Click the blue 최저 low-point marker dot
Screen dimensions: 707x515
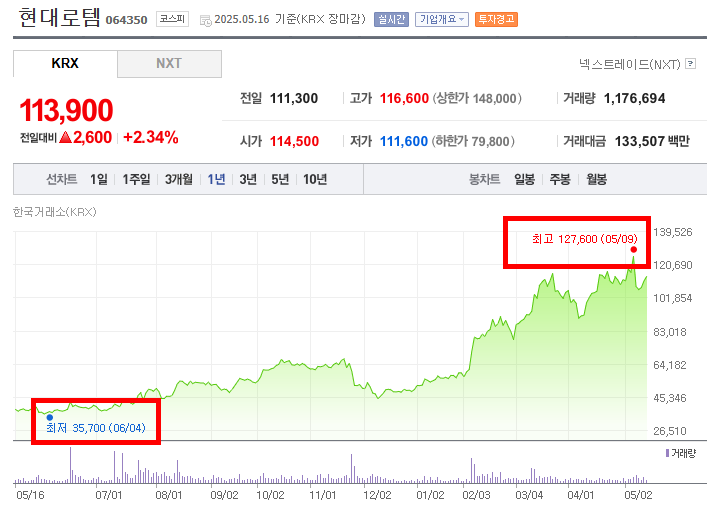pyautogui.click(x=50, y=417)
